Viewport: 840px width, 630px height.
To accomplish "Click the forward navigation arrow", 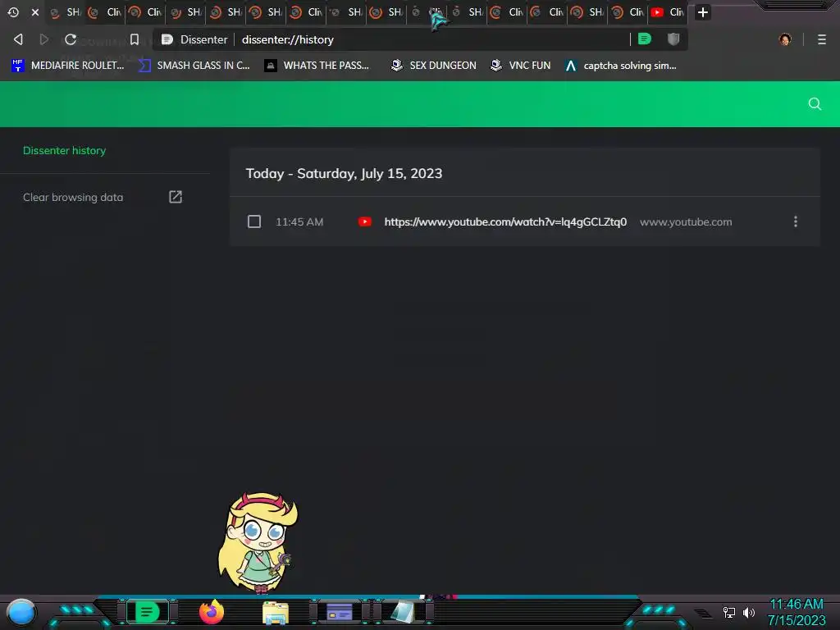I will click(x=44, y=39).
